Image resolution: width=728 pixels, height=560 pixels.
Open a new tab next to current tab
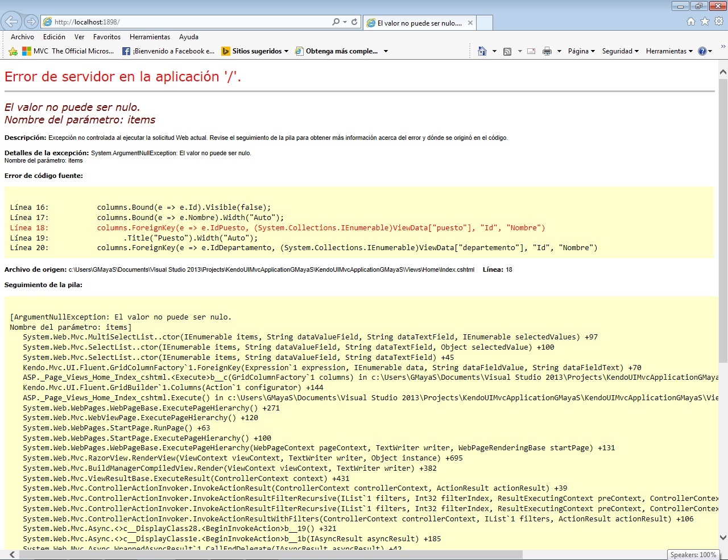click(x=485, y=23)
